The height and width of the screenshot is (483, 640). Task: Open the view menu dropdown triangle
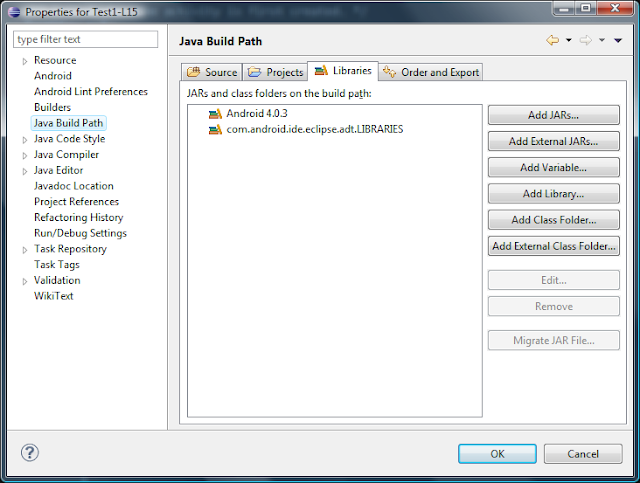(x=618, y=40)
